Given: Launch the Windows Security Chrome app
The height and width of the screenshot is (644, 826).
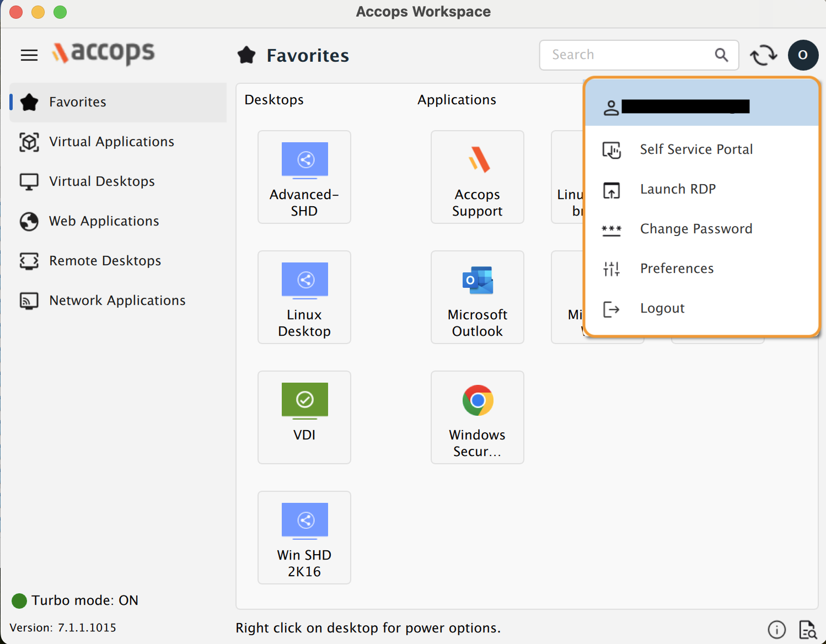Looking at the screenshot, I should [x=477, y=417].
